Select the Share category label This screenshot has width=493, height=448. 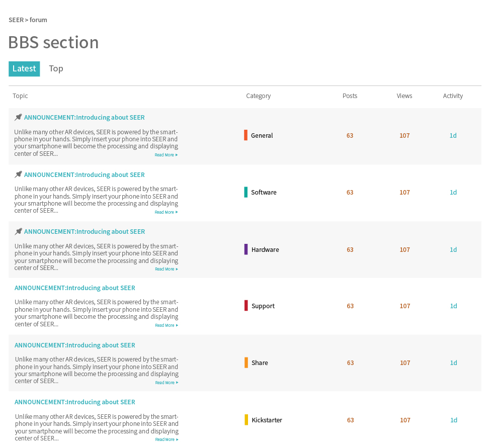[260, 363]
